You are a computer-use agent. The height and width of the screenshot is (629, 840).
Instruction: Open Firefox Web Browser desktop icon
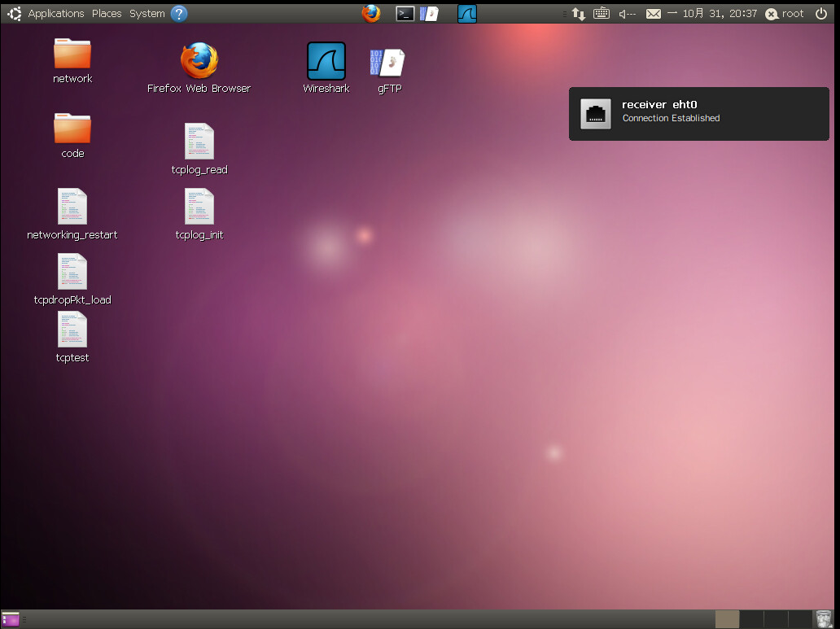point(199,61)
